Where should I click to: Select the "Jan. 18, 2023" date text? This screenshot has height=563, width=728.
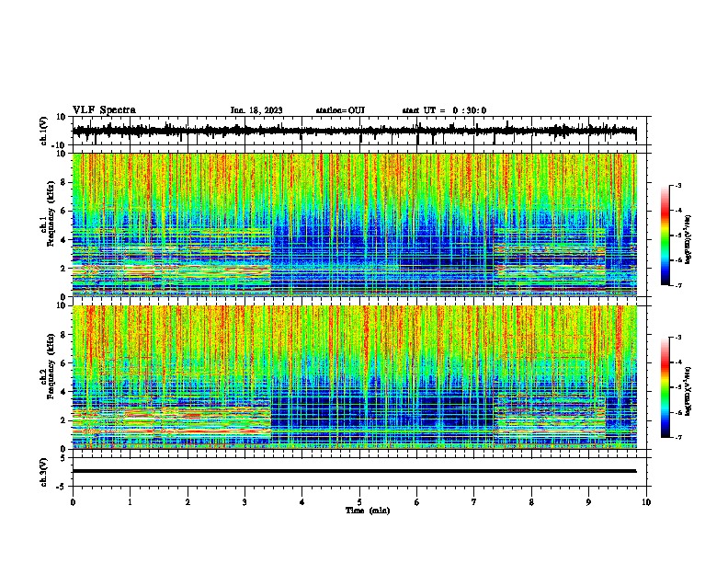coord(256,110)
